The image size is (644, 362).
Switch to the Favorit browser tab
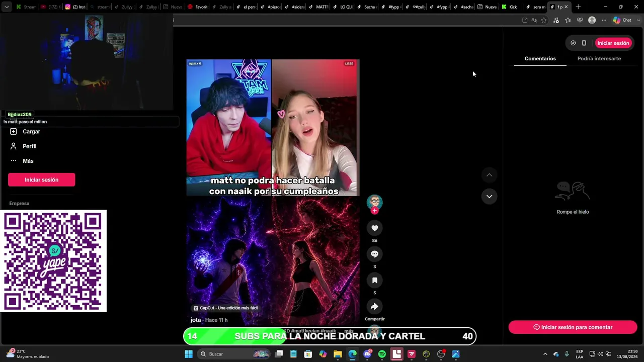pyautogui.click(x=197, y=7)
